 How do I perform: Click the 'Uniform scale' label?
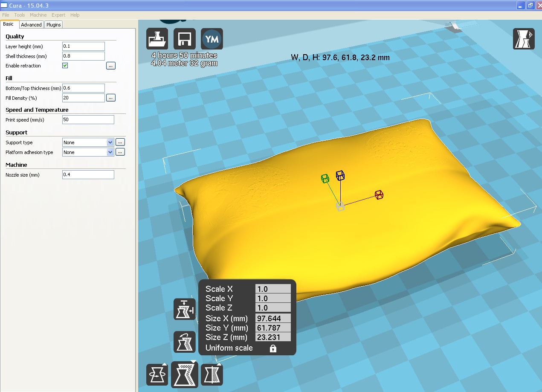pos(229,348)
